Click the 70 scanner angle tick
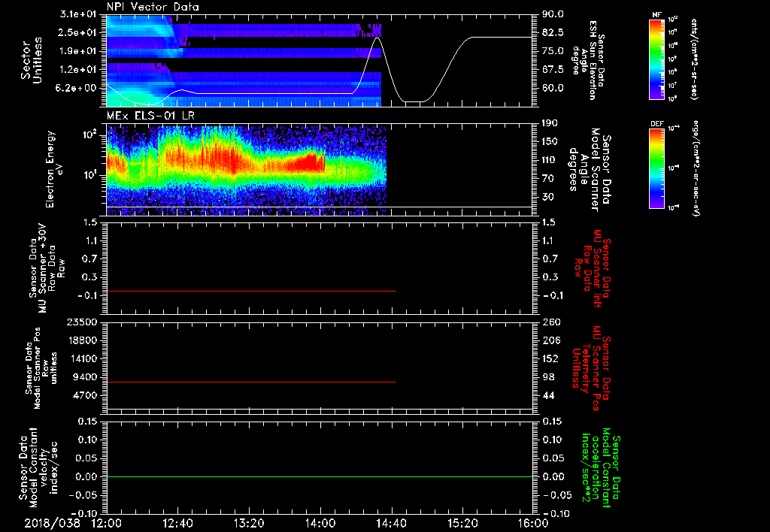 [x=547, y=178]
